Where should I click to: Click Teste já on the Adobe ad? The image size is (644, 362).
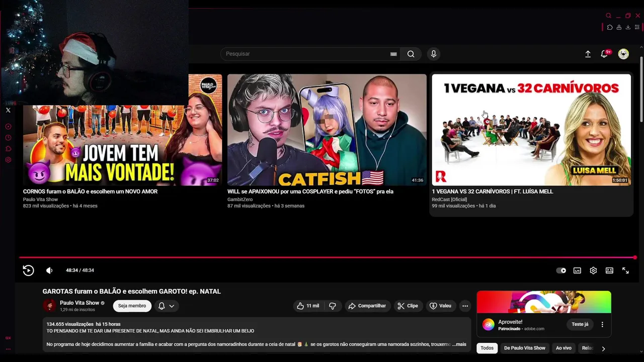[580, 324]
